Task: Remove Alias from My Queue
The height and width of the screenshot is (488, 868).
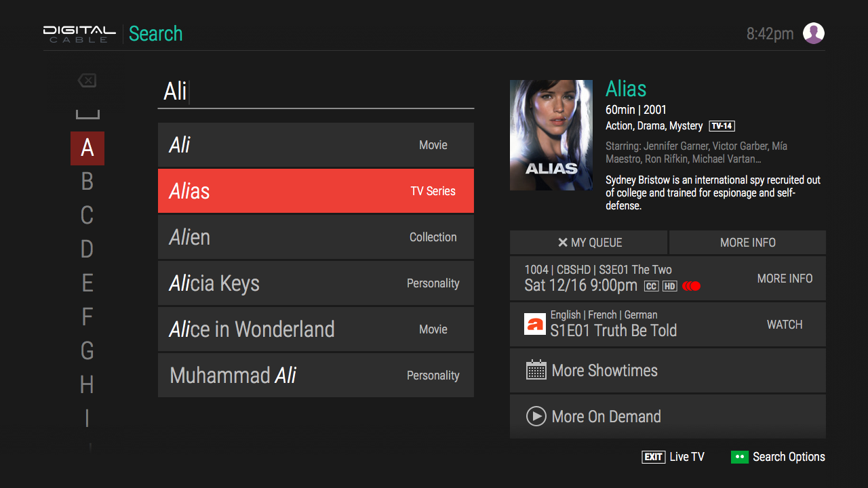Action: click(589, 243)
